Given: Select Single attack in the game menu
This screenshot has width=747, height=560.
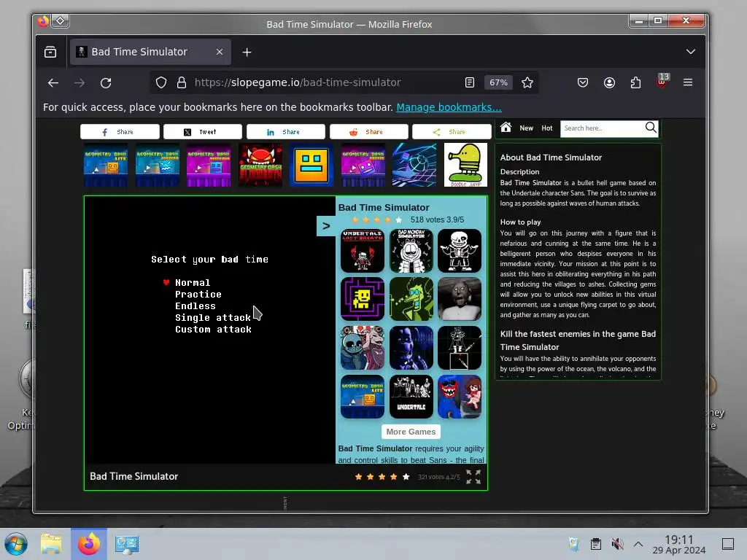Looking at the screenshot, I should [212, 318].
